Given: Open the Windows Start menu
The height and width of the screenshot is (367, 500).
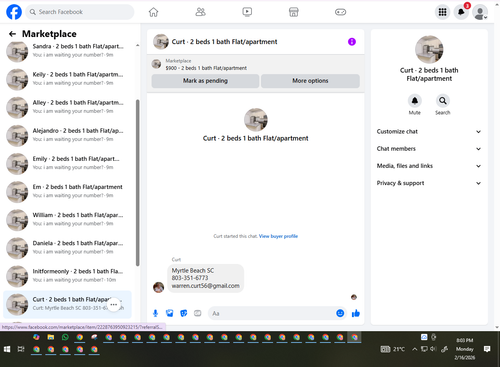Looking at the screenshot, I should coord(7,349).
